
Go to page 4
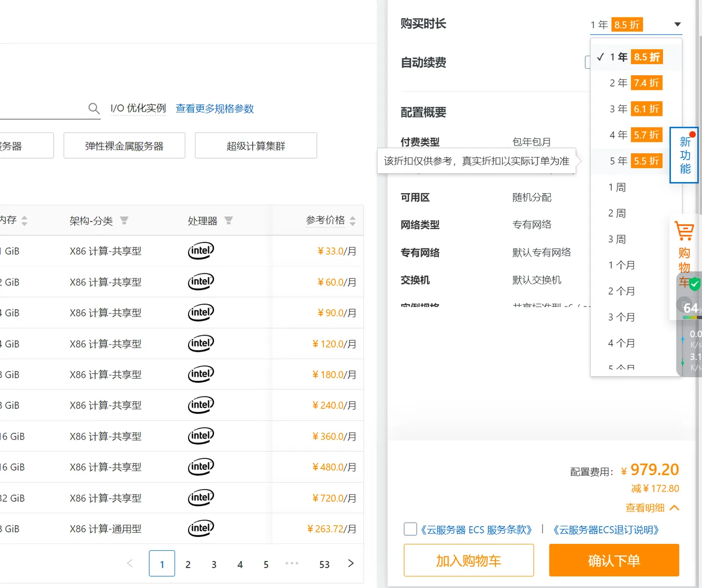pos(240,564)
